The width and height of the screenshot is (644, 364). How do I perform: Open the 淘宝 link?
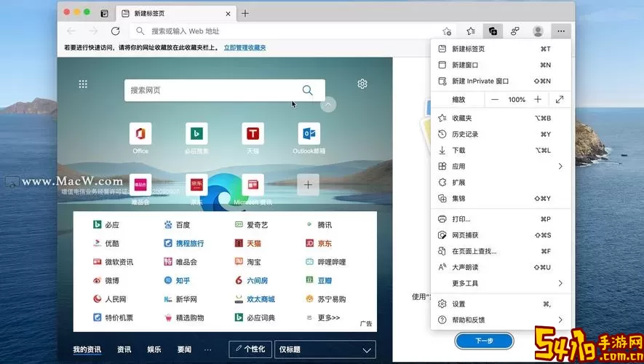(247, 261)
